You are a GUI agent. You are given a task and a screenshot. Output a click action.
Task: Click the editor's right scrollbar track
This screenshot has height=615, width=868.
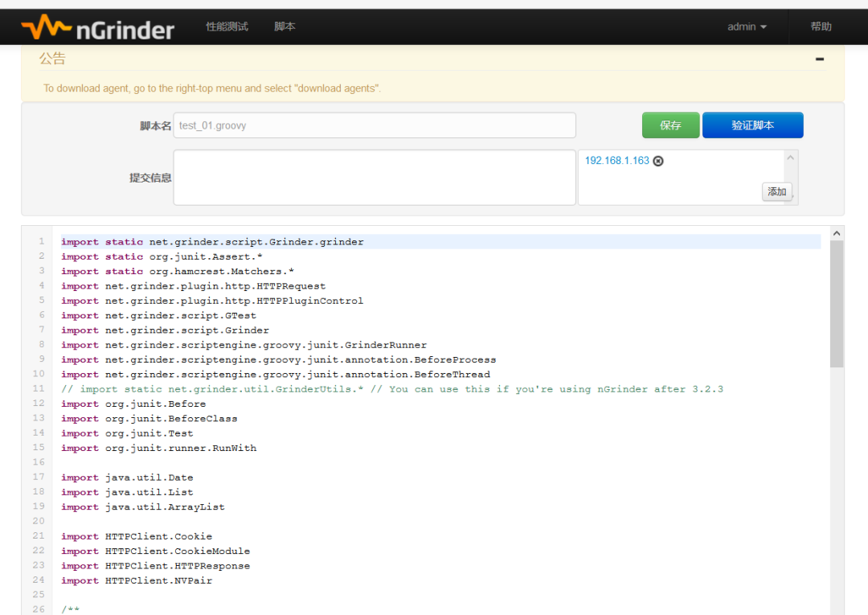pyautogui.click(x=836, y=442)
